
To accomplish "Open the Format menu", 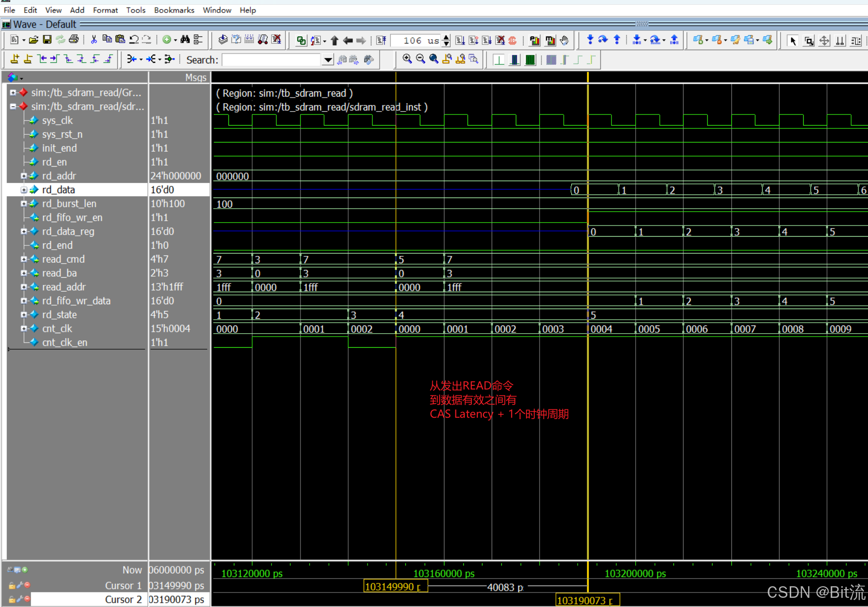I will (x=105, y=10).
